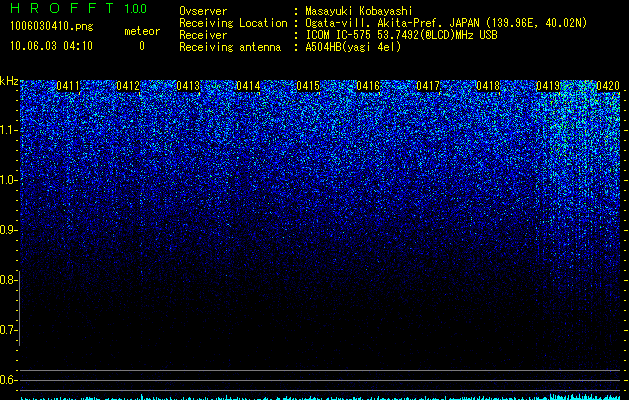The width and height of the screenshot is (629, 400).
Task: Select the file name 1006030410.png
Action: [x=52, y=27]
